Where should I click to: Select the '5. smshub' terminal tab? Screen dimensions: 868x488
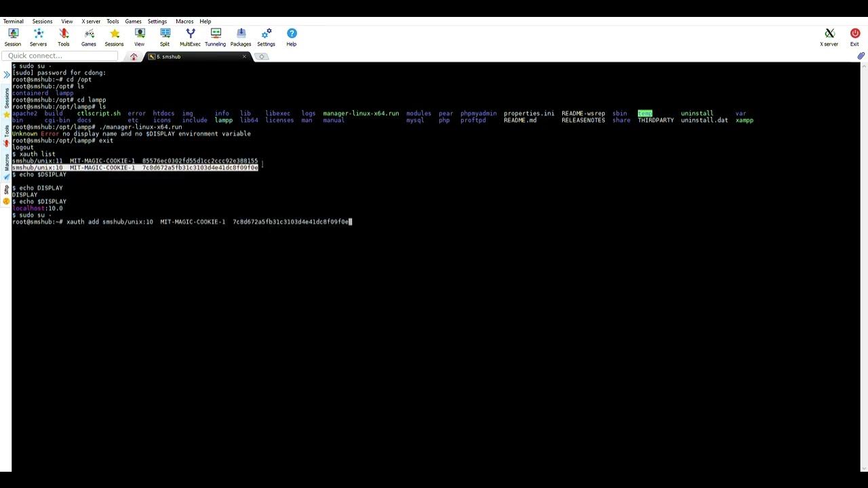197,56
